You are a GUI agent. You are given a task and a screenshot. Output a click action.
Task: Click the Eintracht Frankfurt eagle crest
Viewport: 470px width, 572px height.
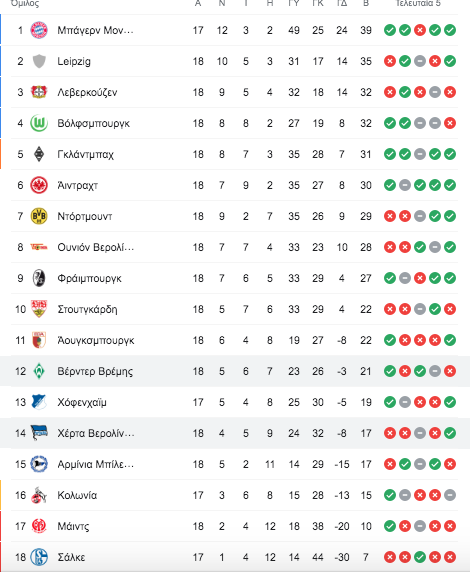coord(39,185)
